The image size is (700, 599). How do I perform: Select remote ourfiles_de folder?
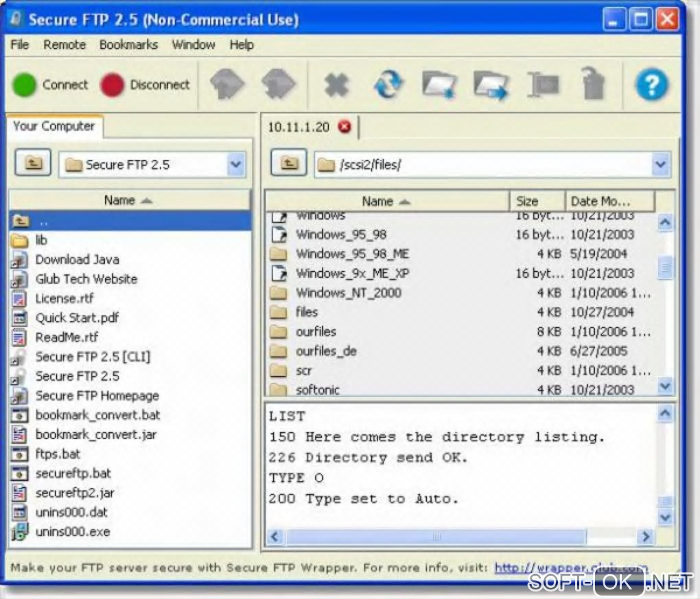(462, 351)
